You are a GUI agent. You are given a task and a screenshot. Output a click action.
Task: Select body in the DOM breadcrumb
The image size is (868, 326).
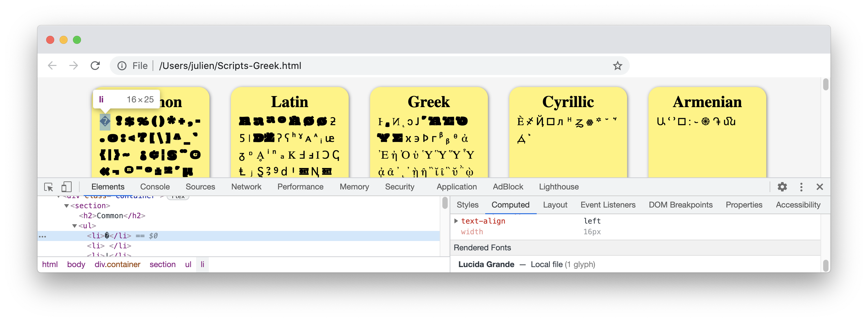[76, 265]
